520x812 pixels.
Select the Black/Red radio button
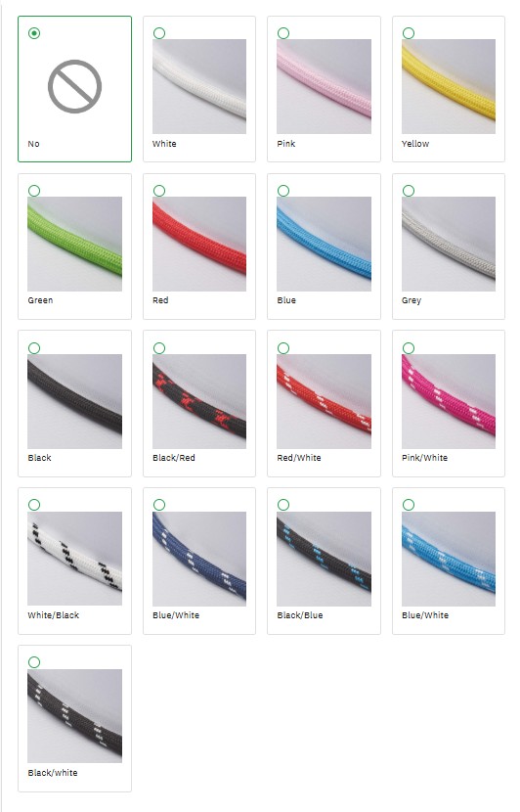(x=159, y=348)
